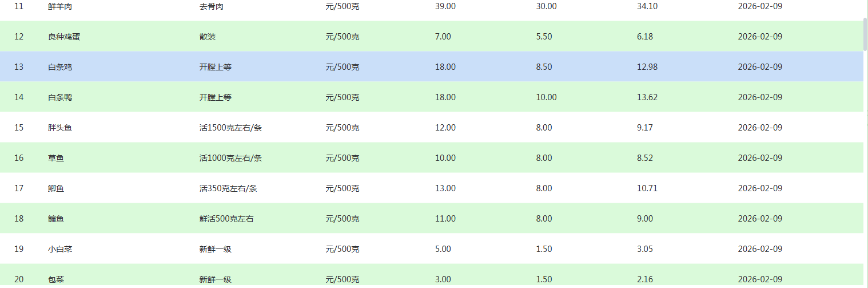Click the 白条鸭 product name
This screenshot has width=868, height=288.
click(60, 97)
